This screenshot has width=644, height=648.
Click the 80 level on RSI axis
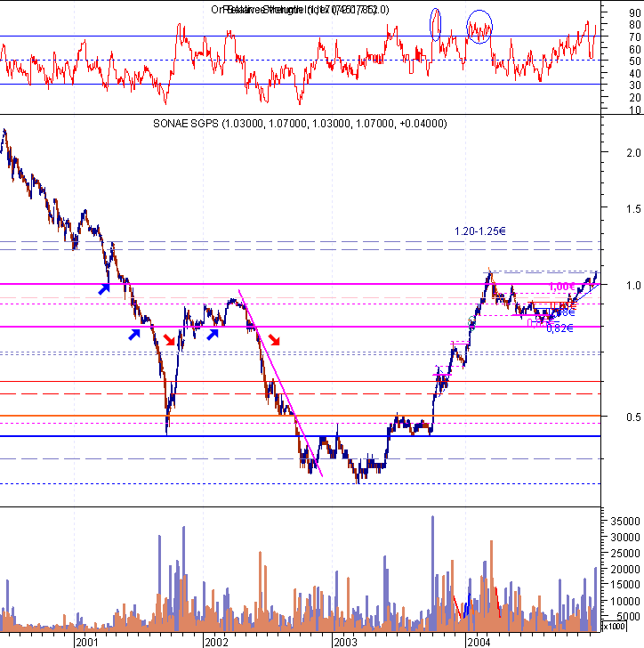coord(635,25)
